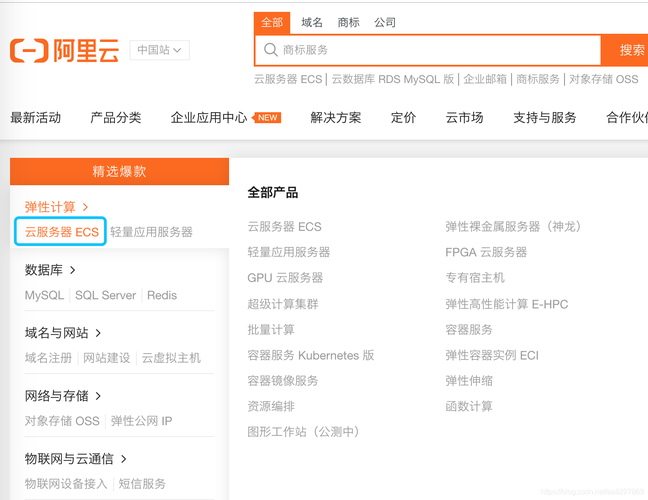Open 支持与服务 navigation menu
648x500 pixels.
click(x=545, y=118)
